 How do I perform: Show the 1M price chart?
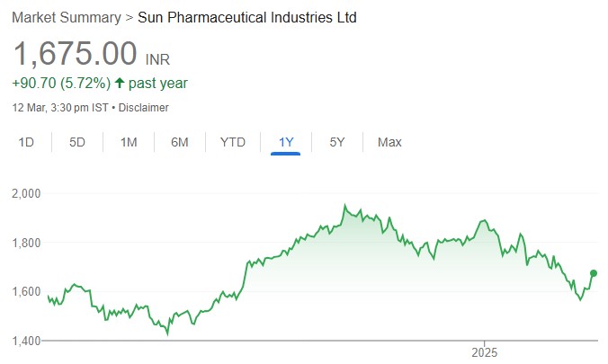pyautogui.click(x=129, y=142)
